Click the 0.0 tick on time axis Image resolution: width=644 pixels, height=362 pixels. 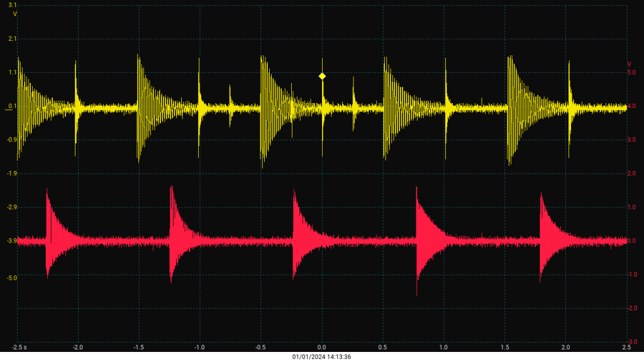322,347
